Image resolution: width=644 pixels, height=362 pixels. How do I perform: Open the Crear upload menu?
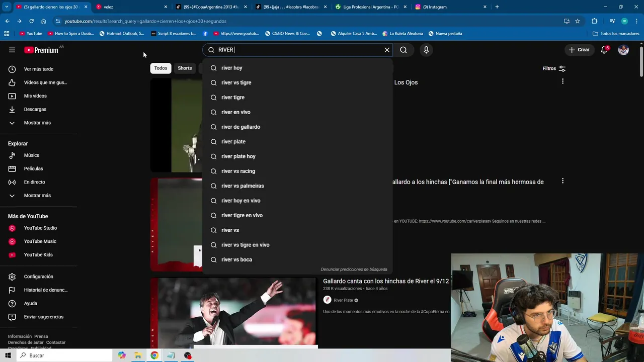579,50
